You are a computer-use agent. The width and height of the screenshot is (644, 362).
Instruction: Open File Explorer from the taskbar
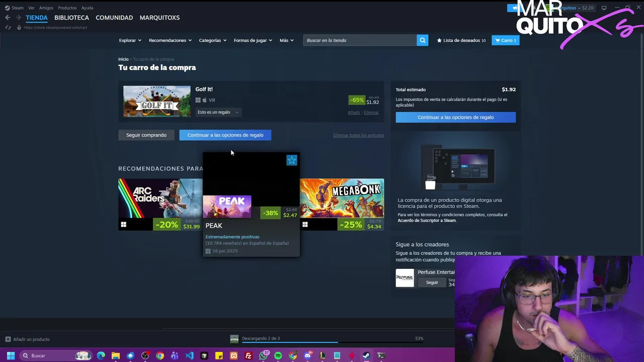[116, 355]
